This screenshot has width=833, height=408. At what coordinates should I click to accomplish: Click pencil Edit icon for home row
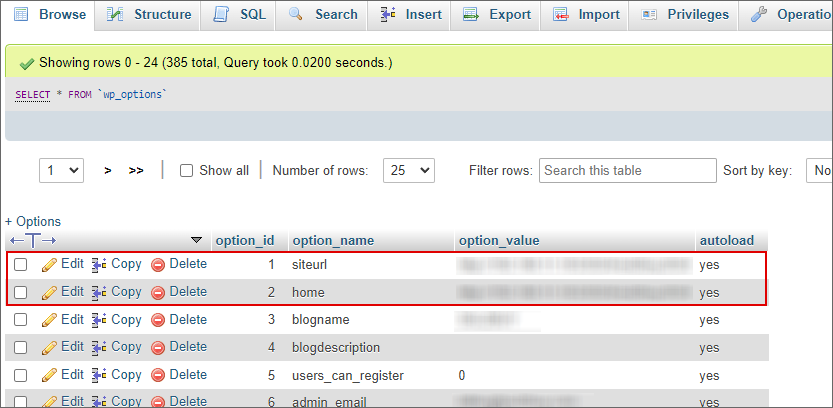click(49, 292)
